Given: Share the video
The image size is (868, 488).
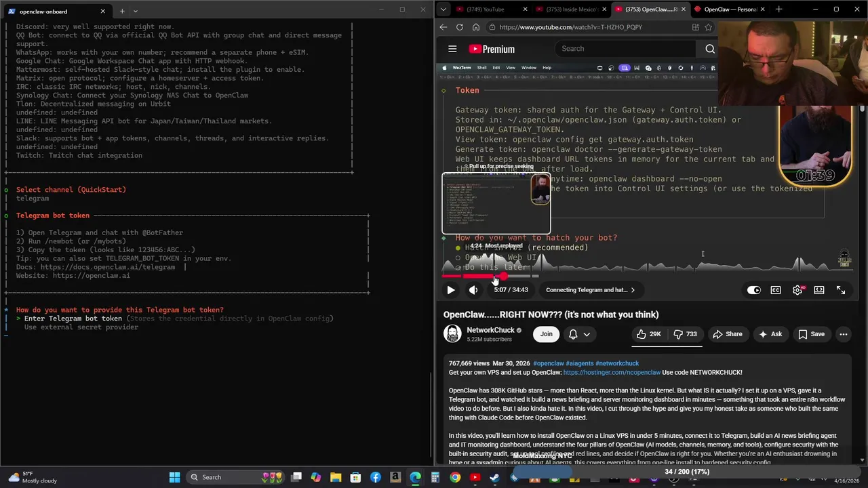Looking at the screenshot, I should point(728,334).
